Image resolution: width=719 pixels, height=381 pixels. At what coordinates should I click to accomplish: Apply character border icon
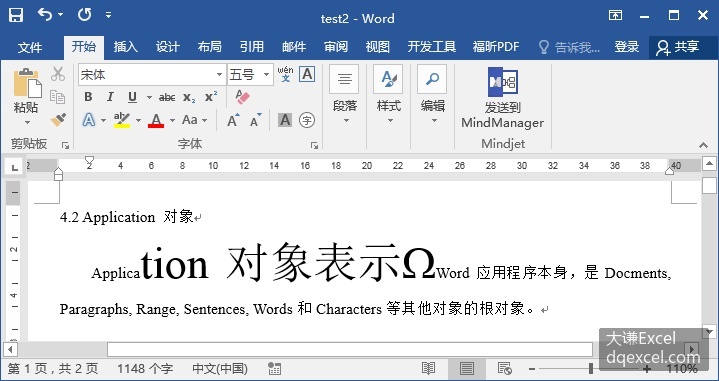click(307, 74)
